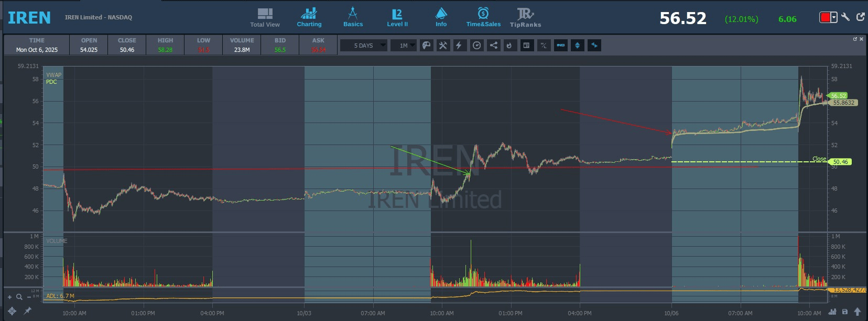The image size is (868, 321).
Task: Click the percent change (12.01%)
Action: (x=741, y=19)
